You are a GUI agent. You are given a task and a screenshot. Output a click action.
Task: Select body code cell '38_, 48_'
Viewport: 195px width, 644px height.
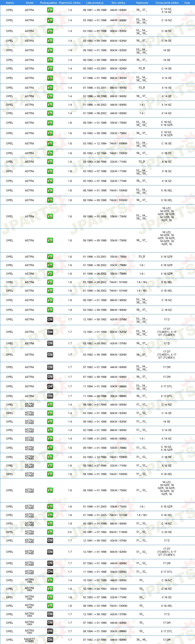coord(142,640)
